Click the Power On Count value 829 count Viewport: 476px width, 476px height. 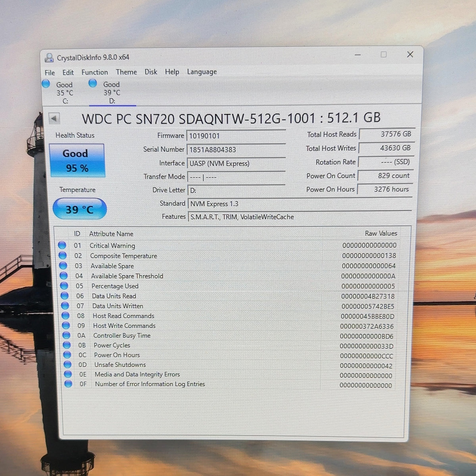(x=385, y=175)
